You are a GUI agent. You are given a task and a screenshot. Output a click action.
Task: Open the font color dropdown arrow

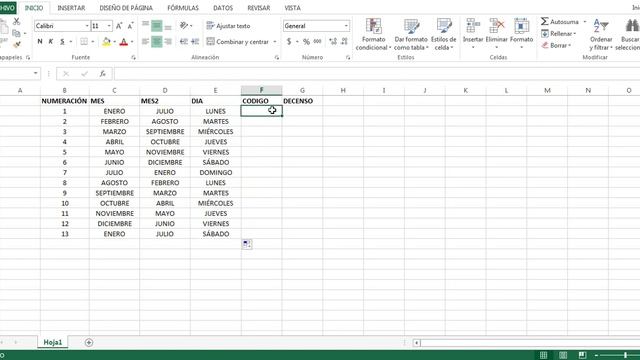[x=132, y=42]
